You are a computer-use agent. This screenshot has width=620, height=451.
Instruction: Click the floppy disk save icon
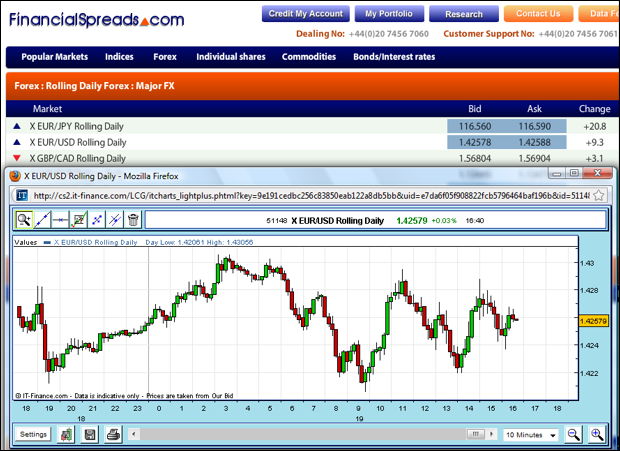90,435
